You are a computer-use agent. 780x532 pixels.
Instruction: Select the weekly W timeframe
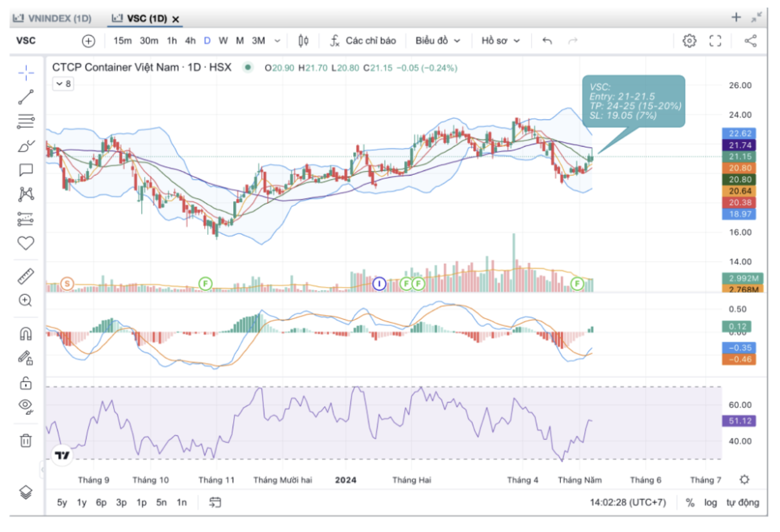point(223,41)
